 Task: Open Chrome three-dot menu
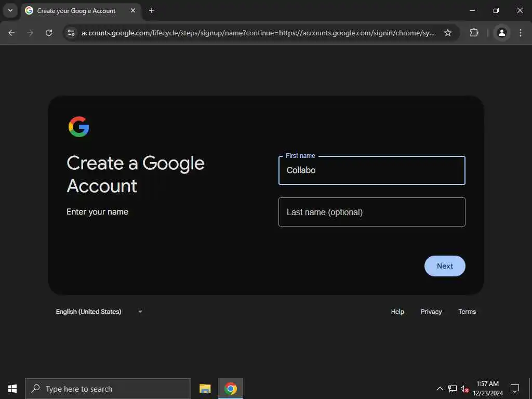[521, 33]
